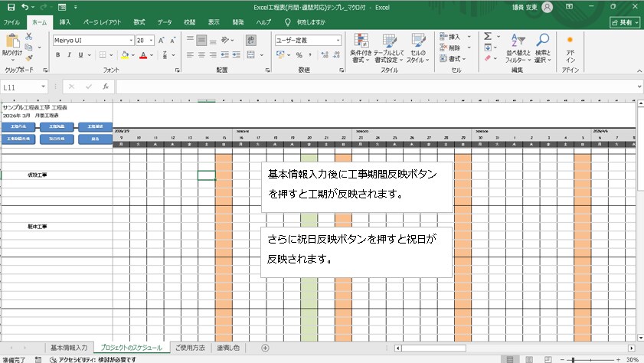Expand the formula bar
Screen dimensions: 644x363
[639, 87]
